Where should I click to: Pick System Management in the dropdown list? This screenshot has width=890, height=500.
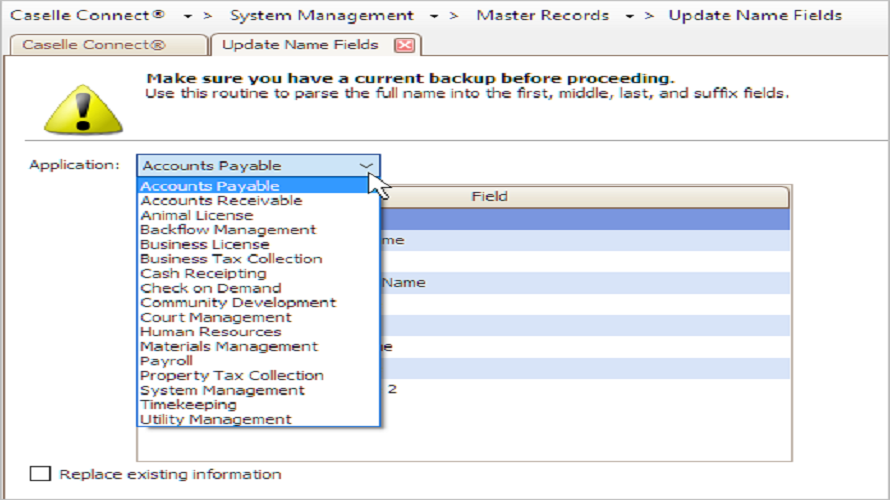[x=258, y=390]
